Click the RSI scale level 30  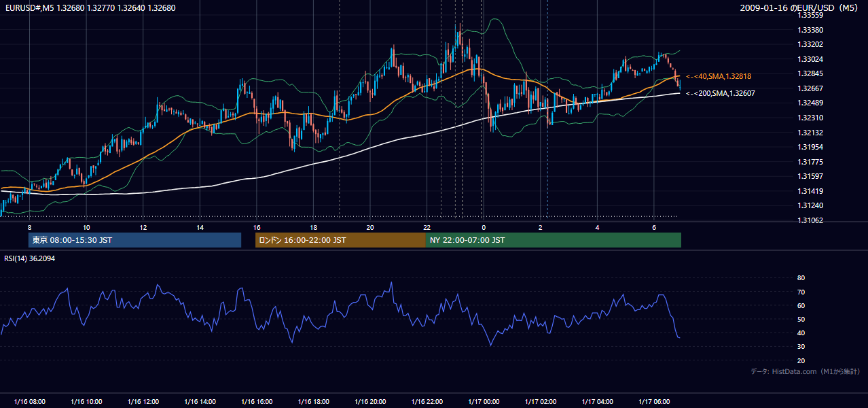click(x=801, y=347)
